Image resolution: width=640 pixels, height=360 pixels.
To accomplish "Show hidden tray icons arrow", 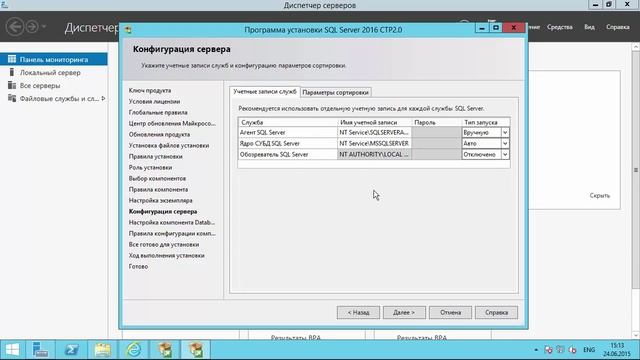I will tap(536, 350).
